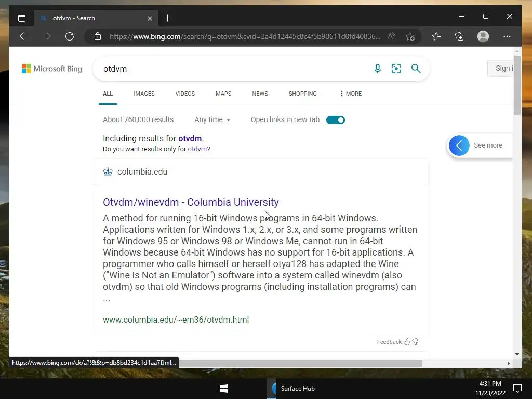Viewport: 532px width, 399px height.
Task: Show results only for otdvm
Action: point(197,149)
